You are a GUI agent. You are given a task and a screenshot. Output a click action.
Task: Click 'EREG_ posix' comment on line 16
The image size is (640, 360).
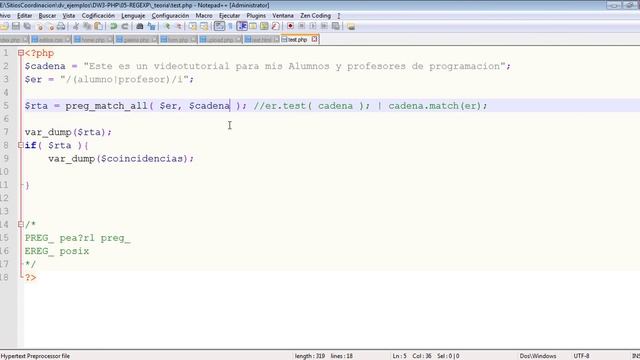click(x=57, y=251)
